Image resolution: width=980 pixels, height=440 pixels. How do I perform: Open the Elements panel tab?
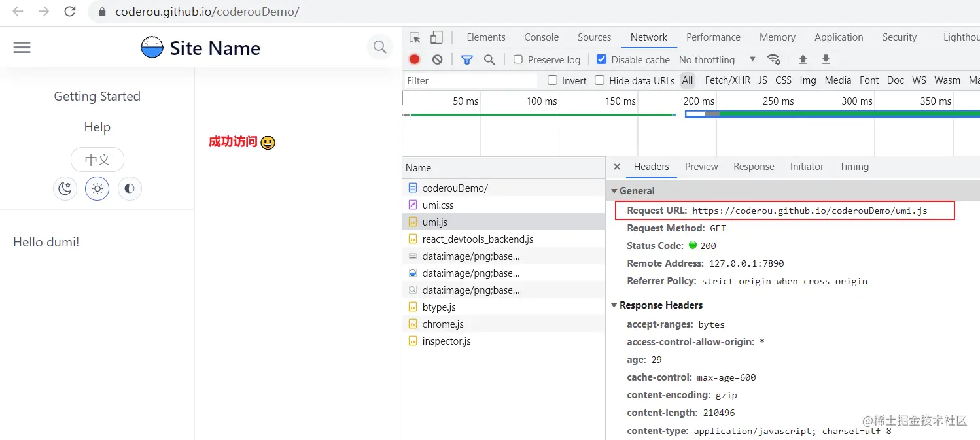[x=486, y=37]
